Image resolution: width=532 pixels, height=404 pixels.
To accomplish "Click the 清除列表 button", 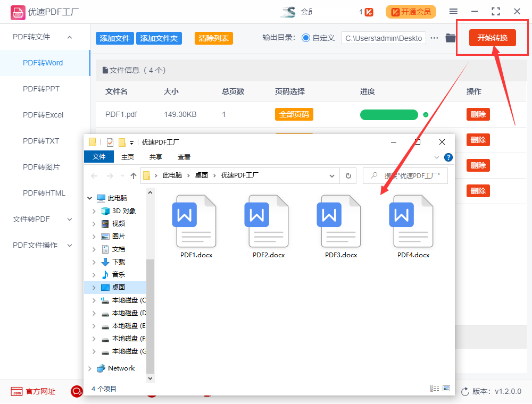I will [213, 38].
